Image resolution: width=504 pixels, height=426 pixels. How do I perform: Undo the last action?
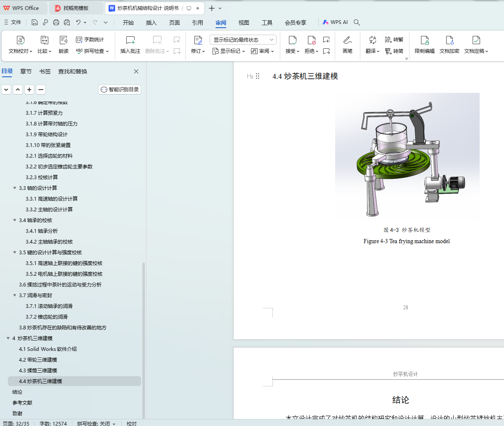point(78,22)
